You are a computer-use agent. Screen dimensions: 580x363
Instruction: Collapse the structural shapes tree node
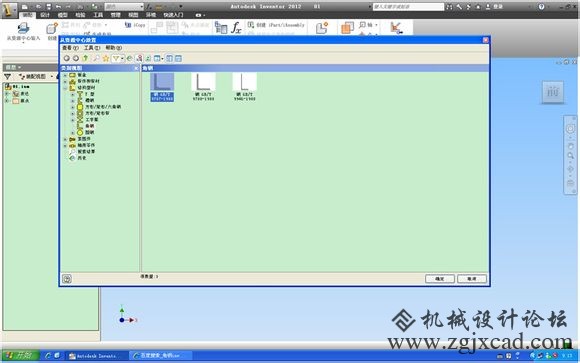65,88
